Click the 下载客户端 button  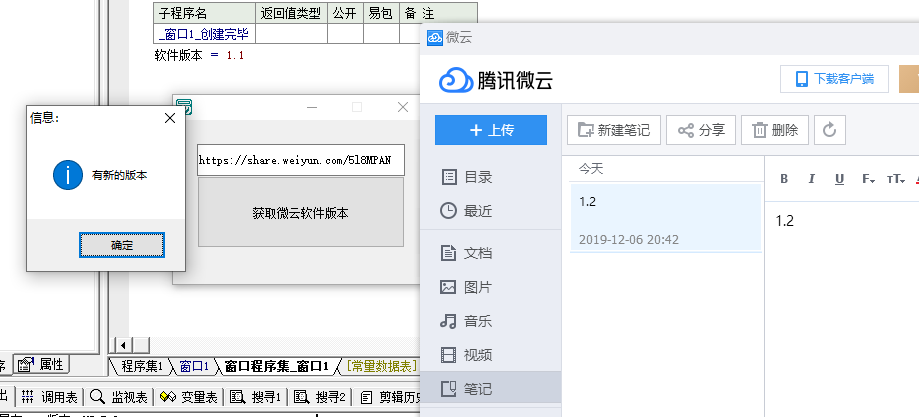click(x=834, y=79)
